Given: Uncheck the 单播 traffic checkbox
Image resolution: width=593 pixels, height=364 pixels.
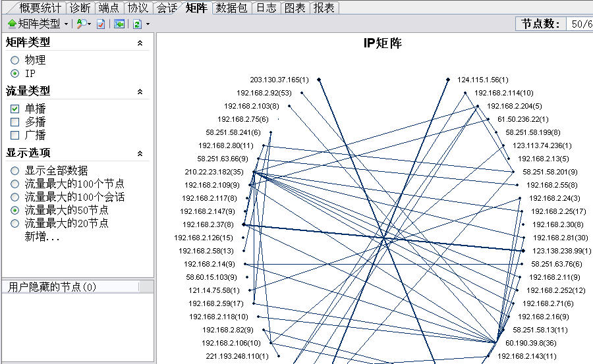Looking at the screenshot, I should click(x=14, y=109).
